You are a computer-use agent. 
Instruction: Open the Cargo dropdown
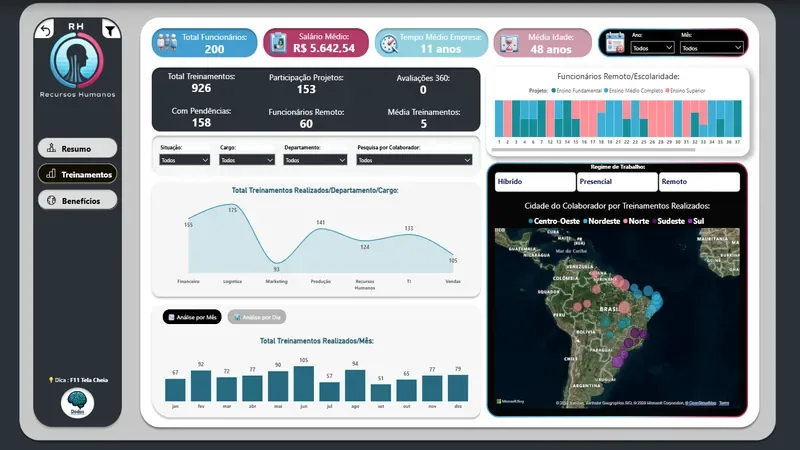click(247, 160)
